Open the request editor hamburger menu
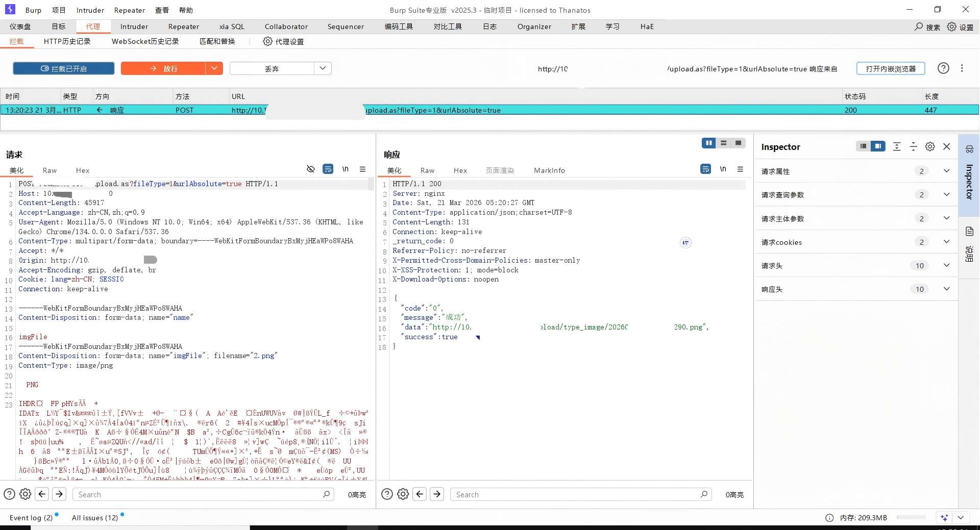 (x=362, y=169)
